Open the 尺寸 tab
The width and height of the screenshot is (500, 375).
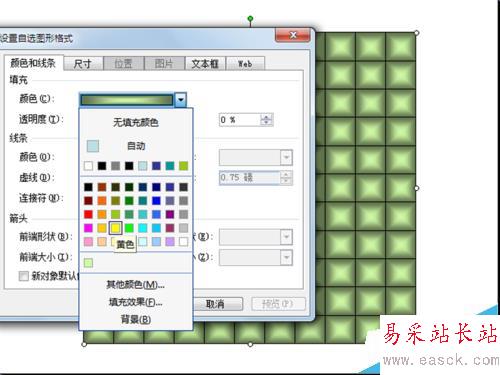click(x=83, y=63)
